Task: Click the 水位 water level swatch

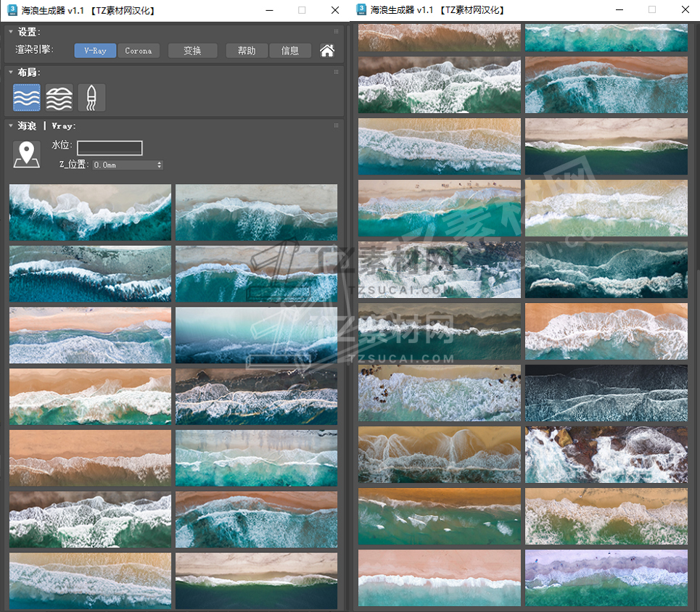Action: (110, 148)
